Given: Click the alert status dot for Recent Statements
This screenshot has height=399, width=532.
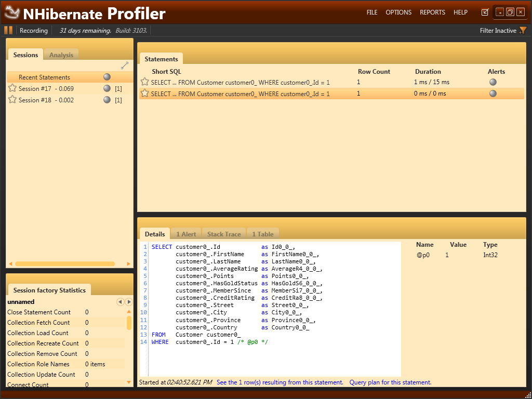Looking at the screenshot, I should click(107, 77).
